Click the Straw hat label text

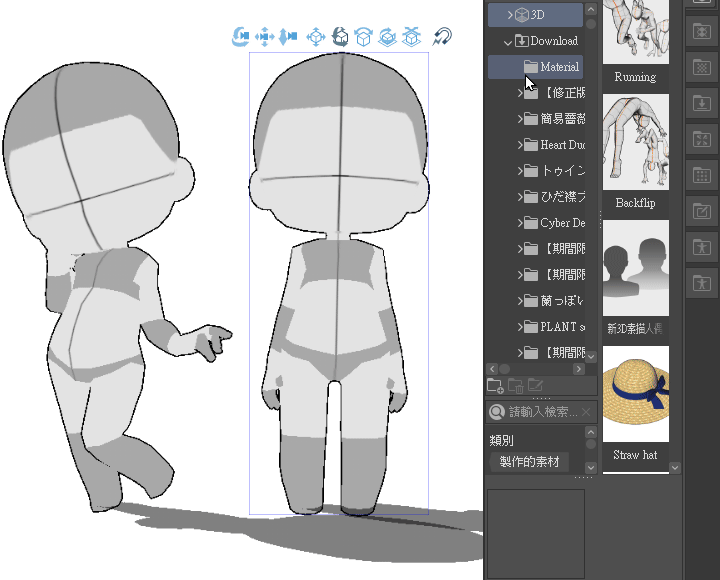(636, 455)
